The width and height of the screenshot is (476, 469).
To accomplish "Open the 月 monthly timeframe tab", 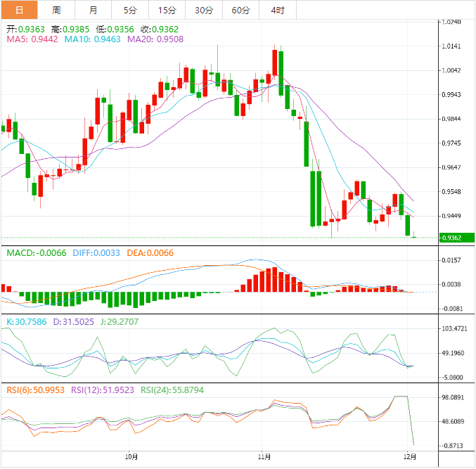I will click(x=94, y=10).
